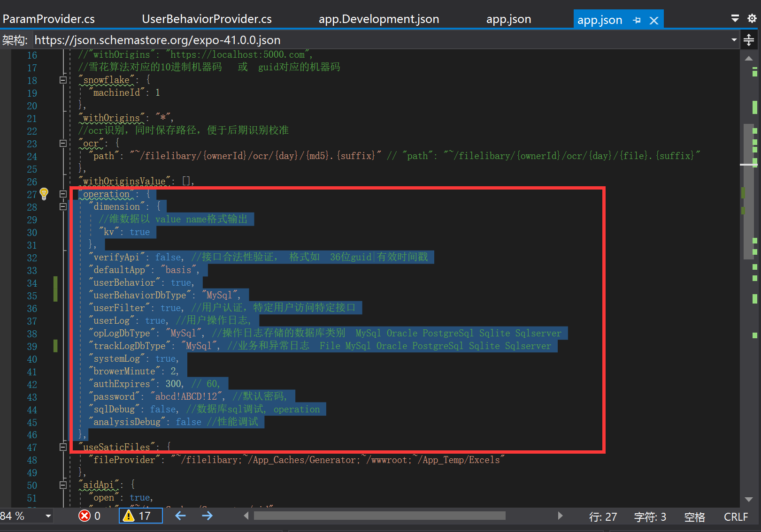Image resolution: width=761 pixels, height=532 pixels.
Task: Click the "systemLog" key
Action: [x=117, y=359]
